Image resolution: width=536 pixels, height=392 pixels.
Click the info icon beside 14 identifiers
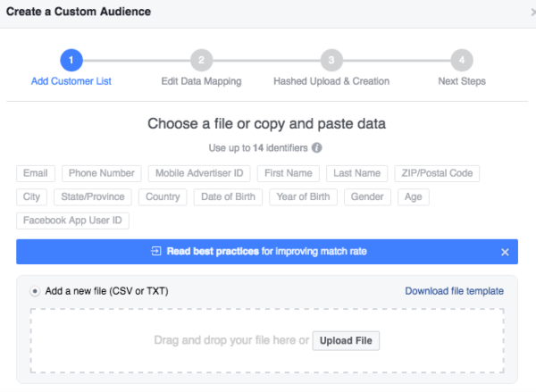[x=316, y=148]
